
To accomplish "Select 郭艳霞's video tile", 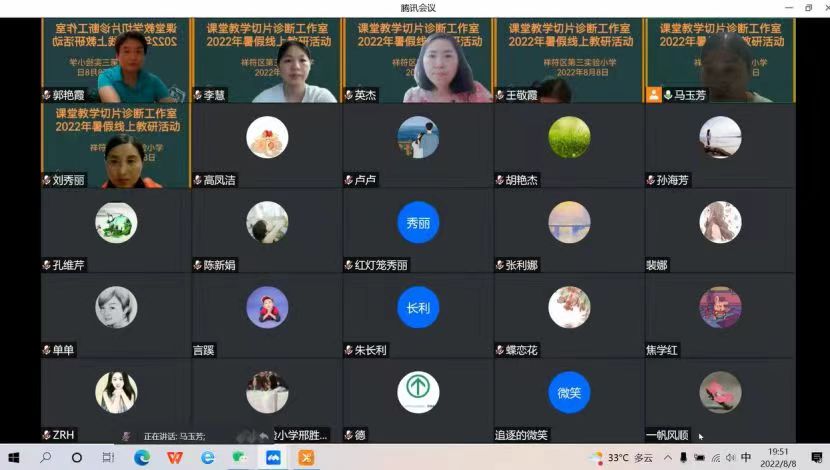I will [x=115, y=60].
